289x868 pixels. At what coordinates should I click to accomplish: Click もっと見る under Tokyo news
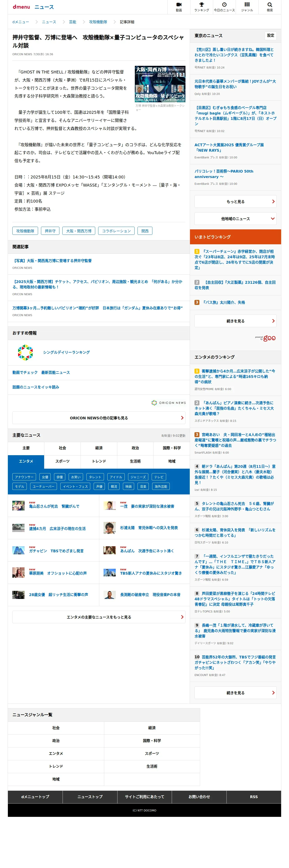tap(235, 201)
